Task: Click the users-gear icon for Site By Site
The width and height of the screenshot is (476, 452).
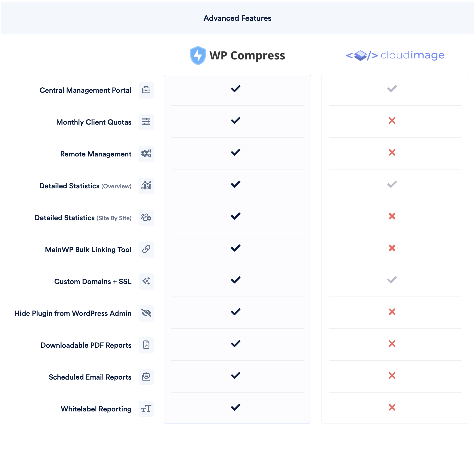Action: click(x=146, y=218)
